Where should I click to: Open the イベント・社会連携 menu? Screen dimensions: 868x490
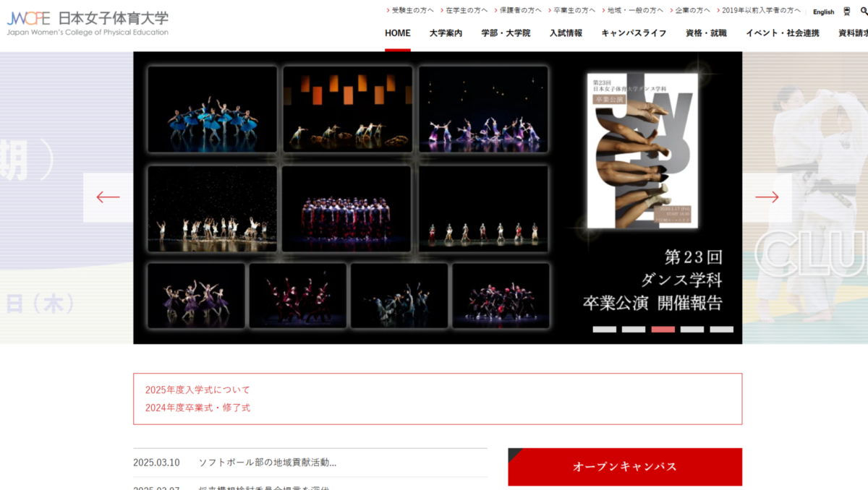pos(783,33)
